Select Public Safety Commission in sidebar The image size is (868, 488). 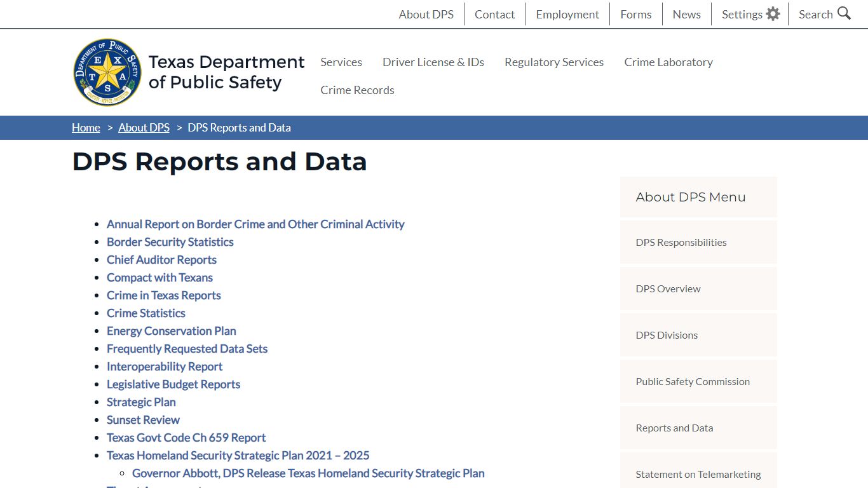click(x=698, y=381)
